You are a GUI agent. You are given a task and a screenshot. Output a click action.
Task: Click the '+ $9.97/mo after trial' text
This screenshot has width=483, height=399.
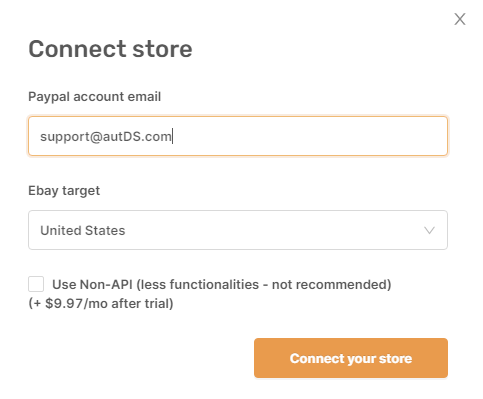point(101,304)
